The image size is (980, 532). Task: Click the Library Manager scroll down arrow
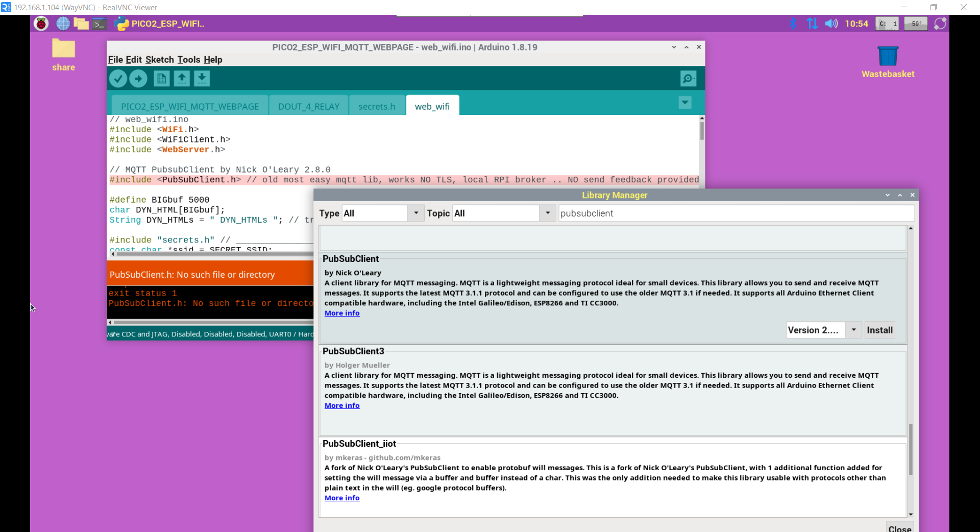(x=911, y=514)
